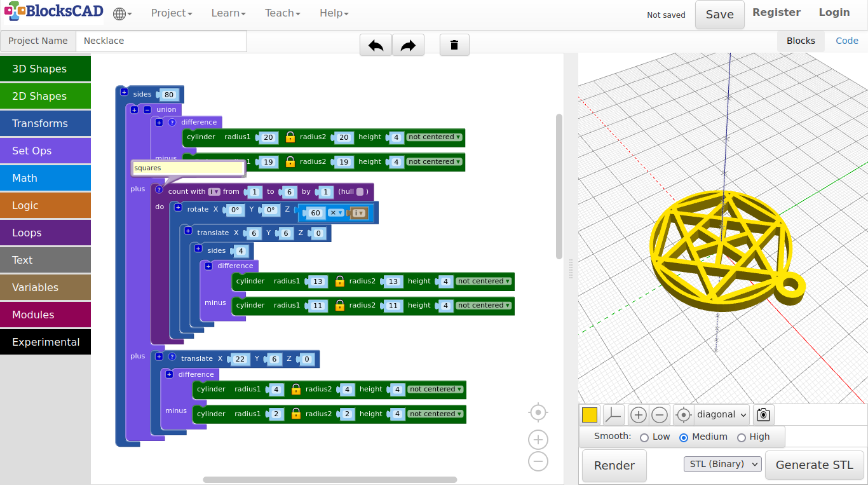Click the Render button

(614, 466)
